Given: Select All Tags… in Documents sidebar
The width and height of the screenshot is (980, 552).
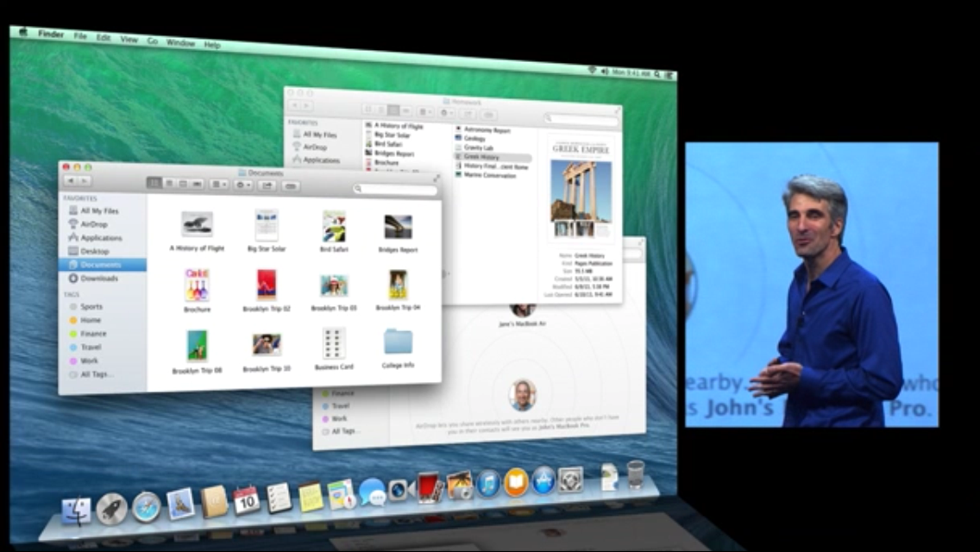Looking at the screenshot, I should tap(97, 374).
